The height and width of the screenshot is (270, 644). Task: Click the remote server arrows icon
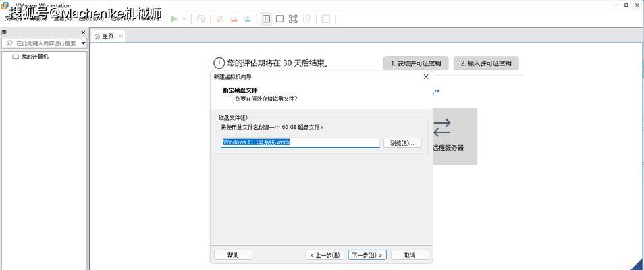[x=442, y=128]
